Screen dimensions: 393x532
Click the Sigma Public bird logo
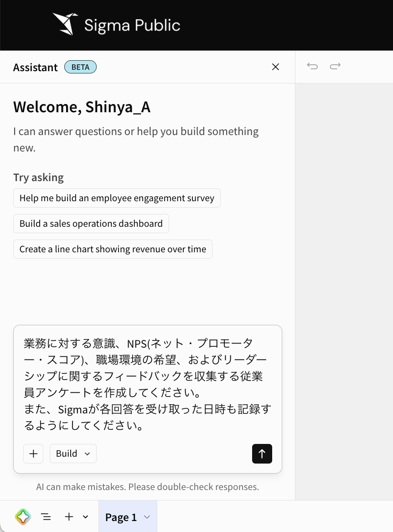(x=65, y=24)
